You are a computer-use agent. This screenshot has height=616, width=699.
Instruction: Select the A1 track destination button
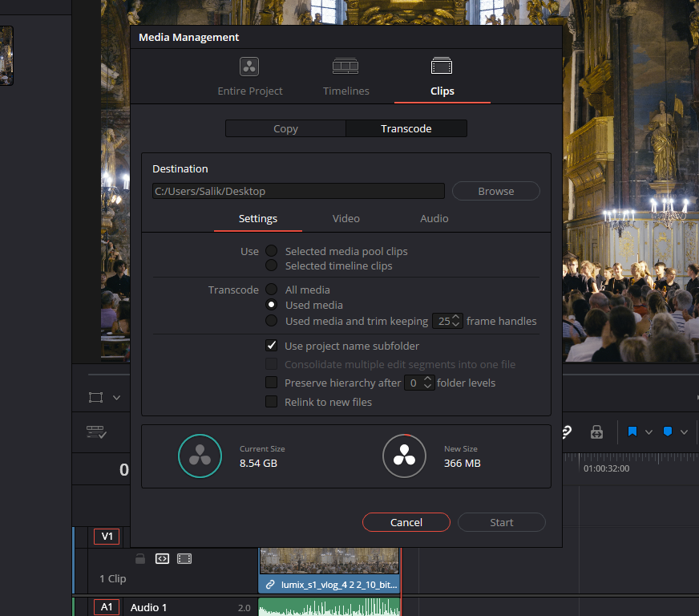(x=107, y=607)
